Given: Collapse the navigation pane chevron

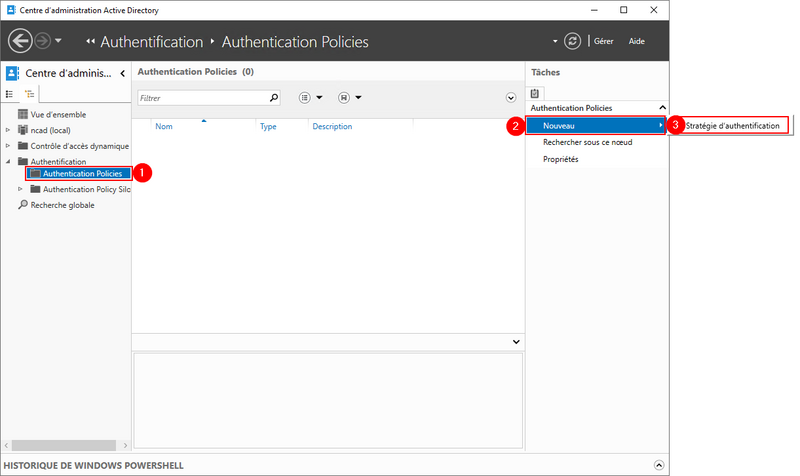Looking at the screenshot, I should 122,73.
